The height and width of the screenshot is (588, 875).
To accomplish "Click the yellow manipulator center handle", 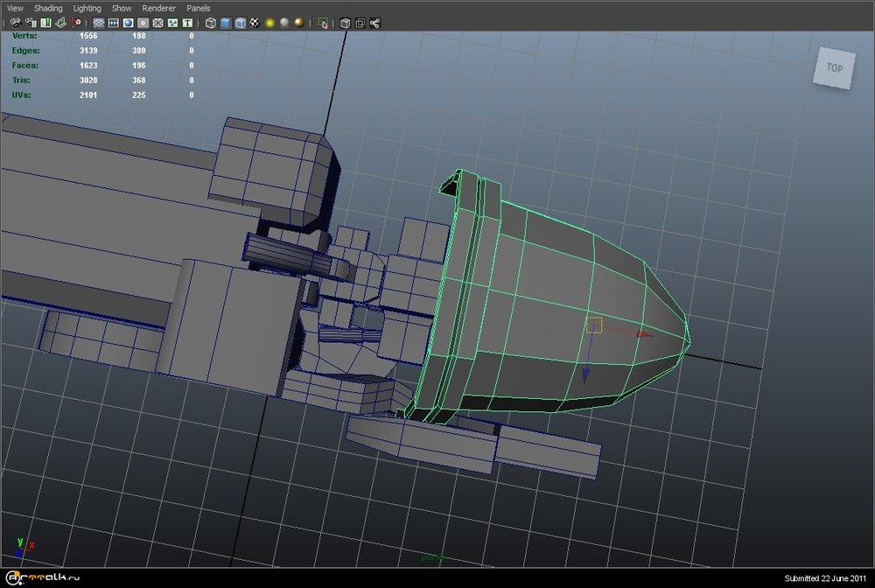I will [x=594, y=325].
